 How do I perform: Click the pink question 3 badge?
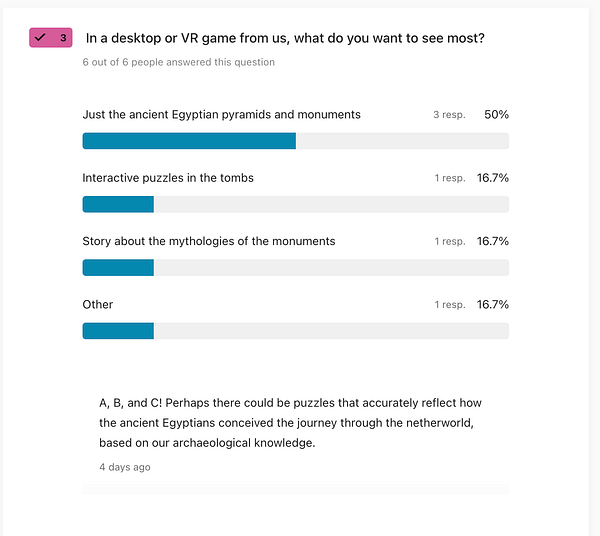(x=51, y=38)
